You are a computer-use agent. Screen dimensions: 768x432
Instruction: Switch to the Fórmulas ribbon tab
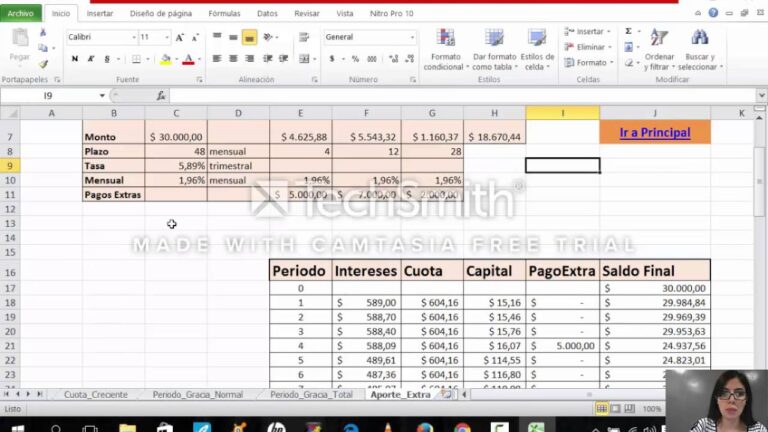(224, 14)
